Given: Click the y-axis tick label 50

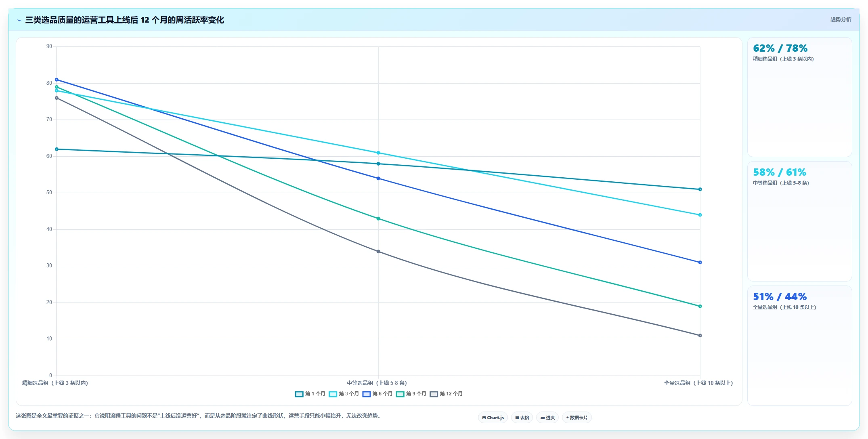Looking at the screenshot, I should click(x=49, y=193).
